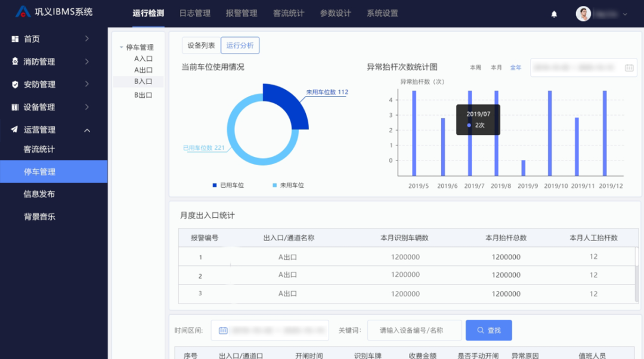
Task: Select table row number 2
Action: pyautogui.click(x=407, y=275)
